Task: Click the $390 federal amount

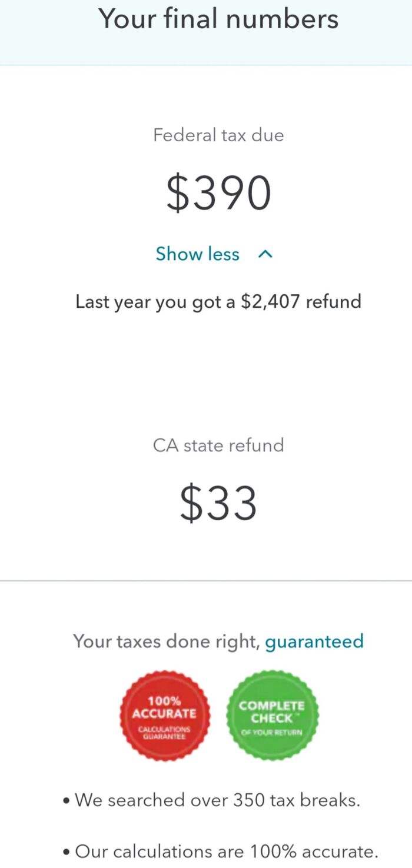Action: point(218,191)
